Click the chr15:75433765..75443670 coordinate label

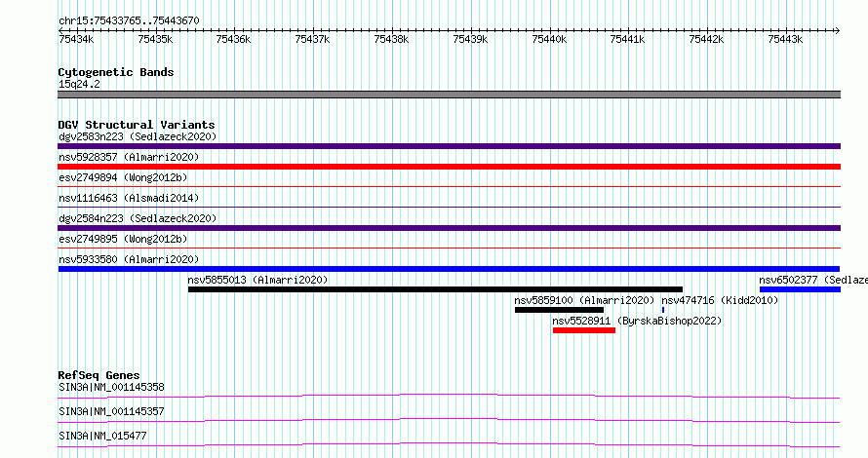tap(129, 21)
